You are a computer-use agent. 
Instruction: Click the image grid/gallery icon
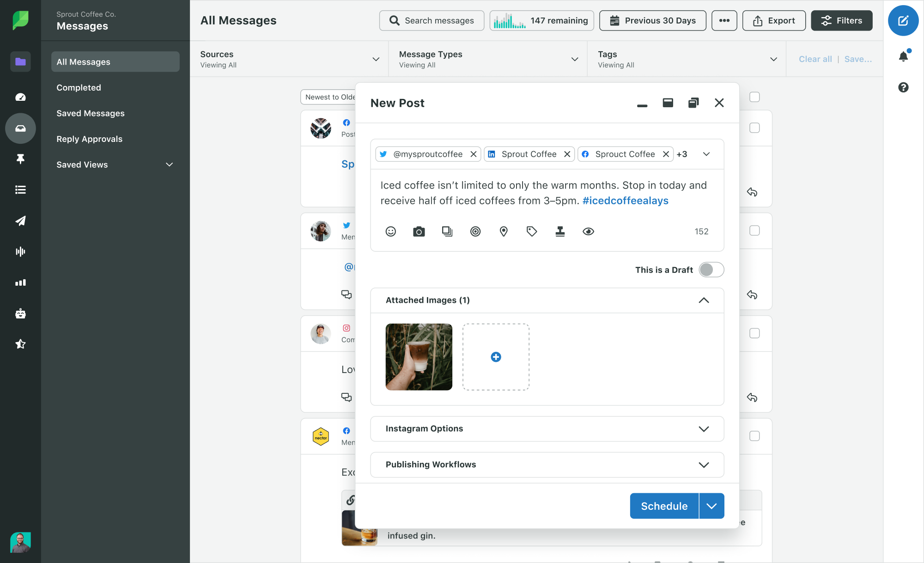(448, 231)
